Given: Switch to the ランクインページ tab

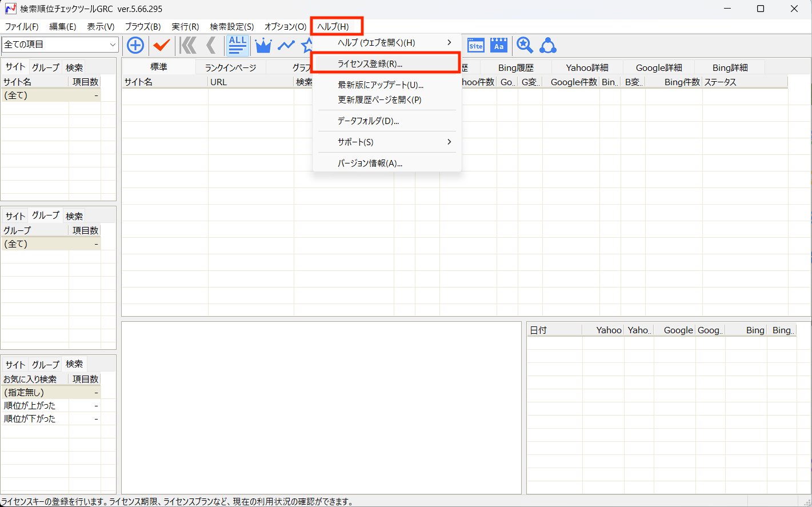Looking at the screenshot, I should (x=231, y=67).
